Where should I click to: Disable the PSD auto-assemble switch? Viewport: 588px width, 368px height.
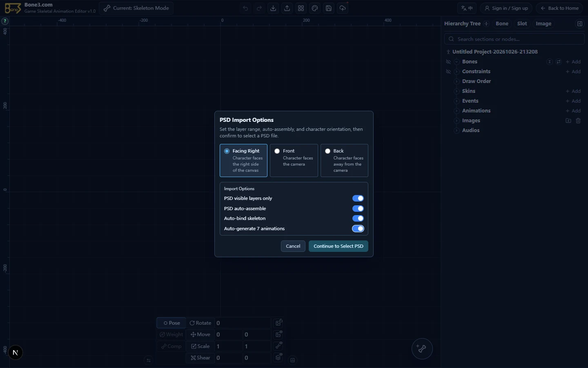point(358,209)
